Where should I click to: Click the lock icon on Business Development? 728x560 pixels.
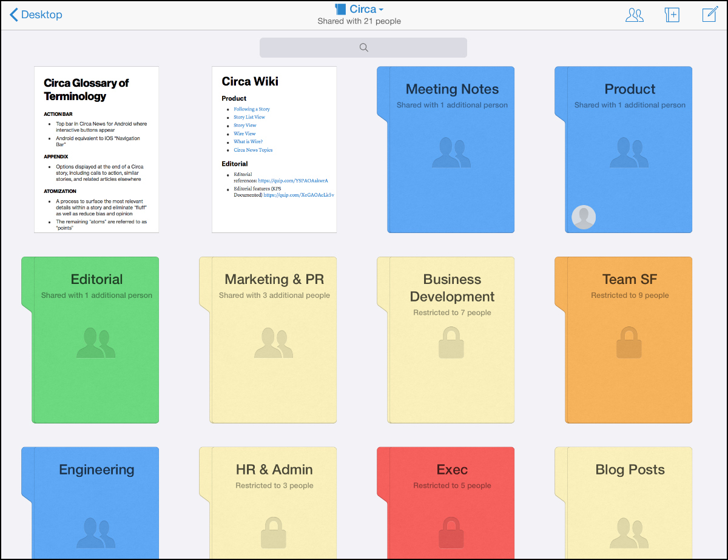[x=451, y=343]
